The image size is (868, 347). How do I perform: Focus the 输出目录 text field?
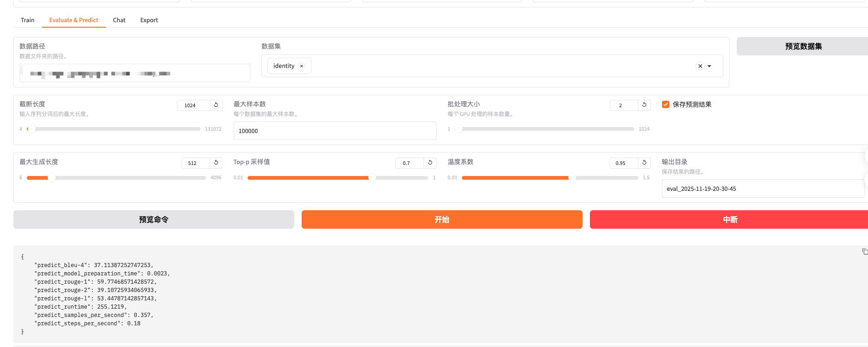coord(762,189)
